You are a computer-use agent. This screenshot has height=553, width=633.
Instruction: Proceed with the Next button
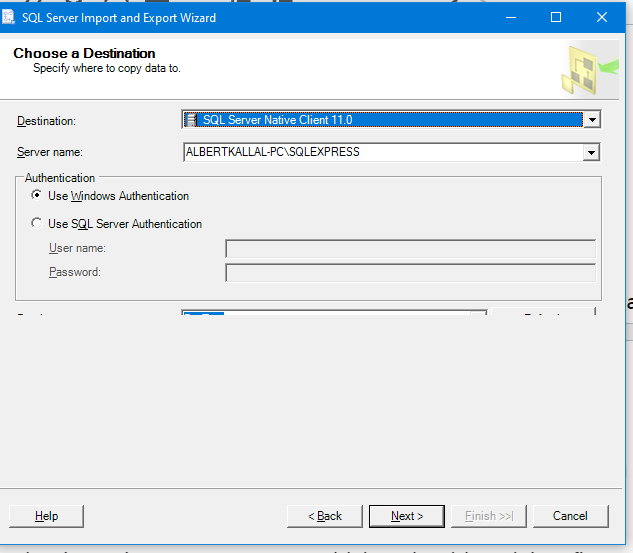coord(407,516)
